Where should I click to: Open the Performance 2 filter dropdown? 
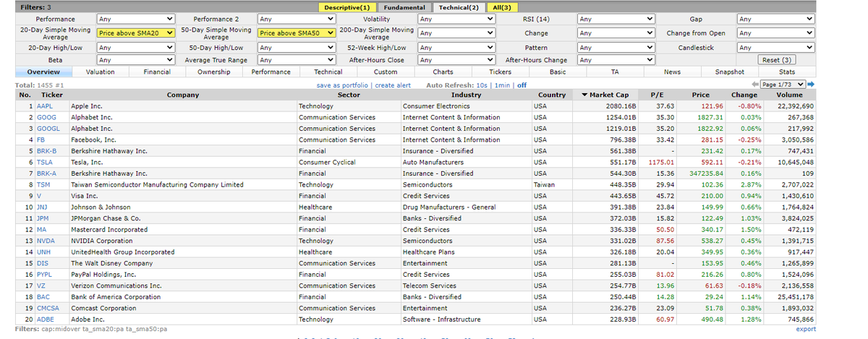(297, 20)
